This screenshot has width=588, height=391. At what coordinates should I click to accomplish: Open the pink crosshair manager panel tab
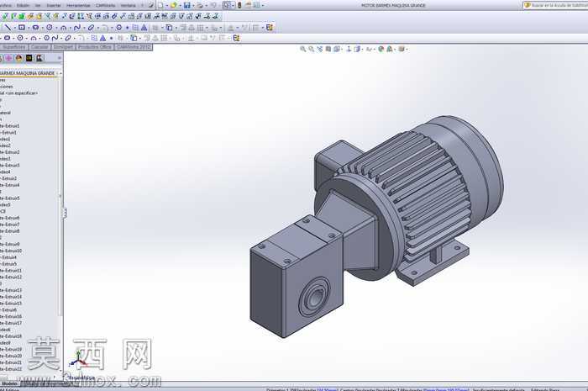click(8, 58)
